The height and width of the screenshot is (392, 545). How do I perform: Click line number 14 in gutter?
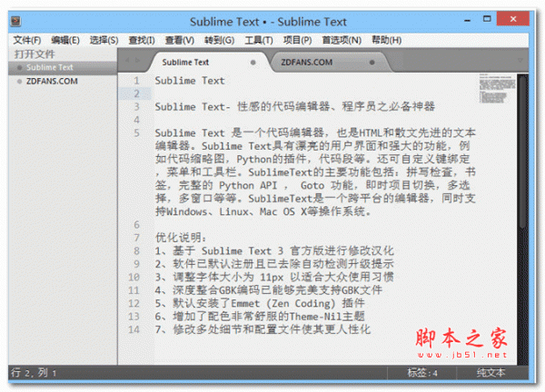(134, 329)
